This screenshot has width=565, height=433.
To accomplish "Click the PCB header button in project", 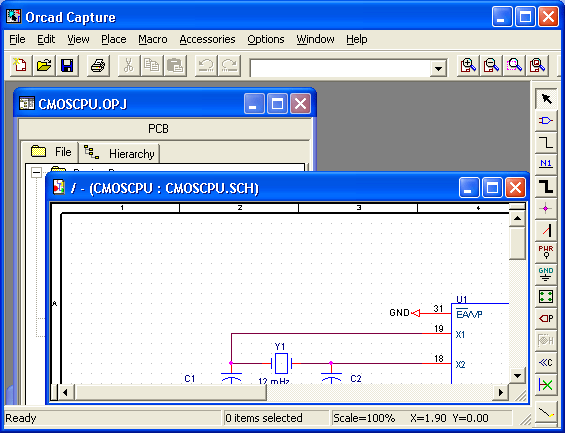I will 159,129.
